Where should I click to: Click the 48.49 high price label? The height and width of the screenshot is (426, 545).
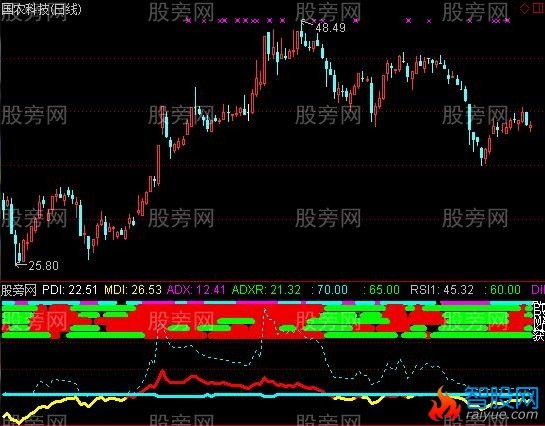tap(331, 28)
